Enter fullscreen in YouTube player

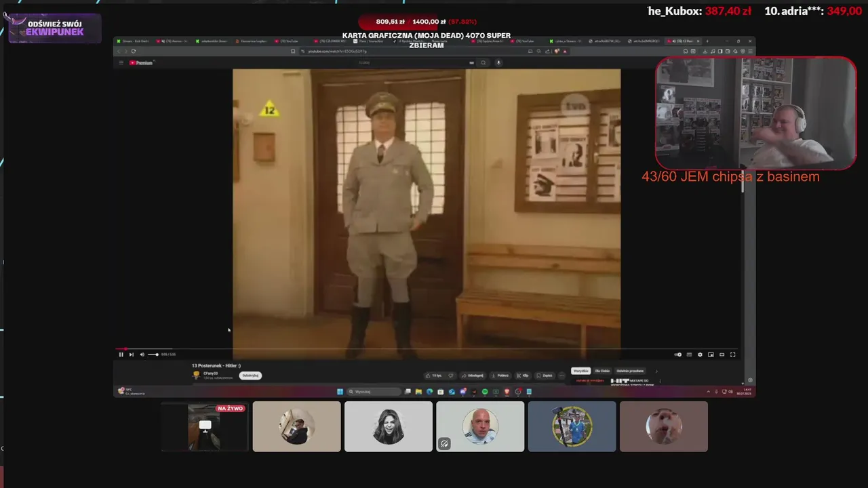pyautogui.click(x=732, y=354)
